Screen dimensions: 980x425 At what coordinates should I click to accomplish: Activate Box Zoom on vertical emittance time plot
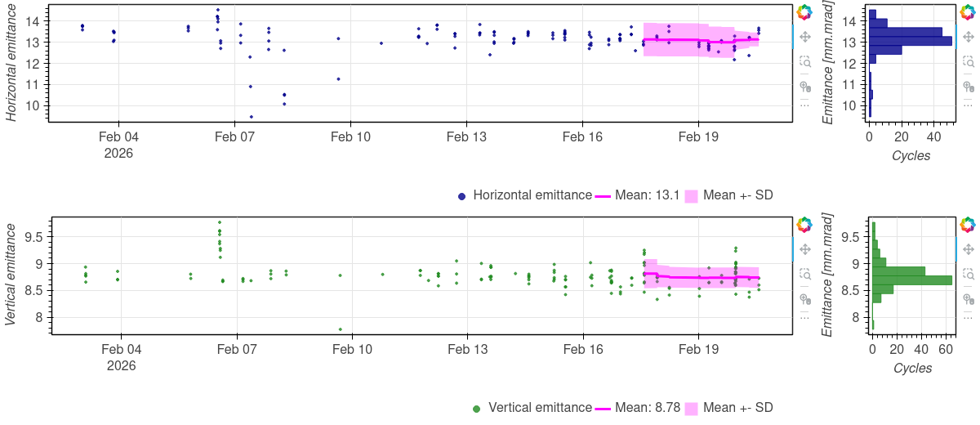pos(804,274)
